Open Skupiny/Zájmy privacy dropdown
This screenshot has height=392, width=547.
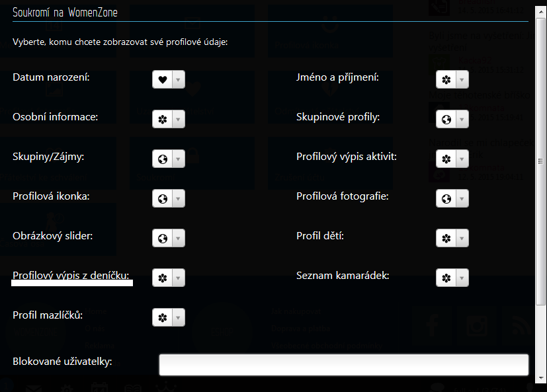[178, 159]
